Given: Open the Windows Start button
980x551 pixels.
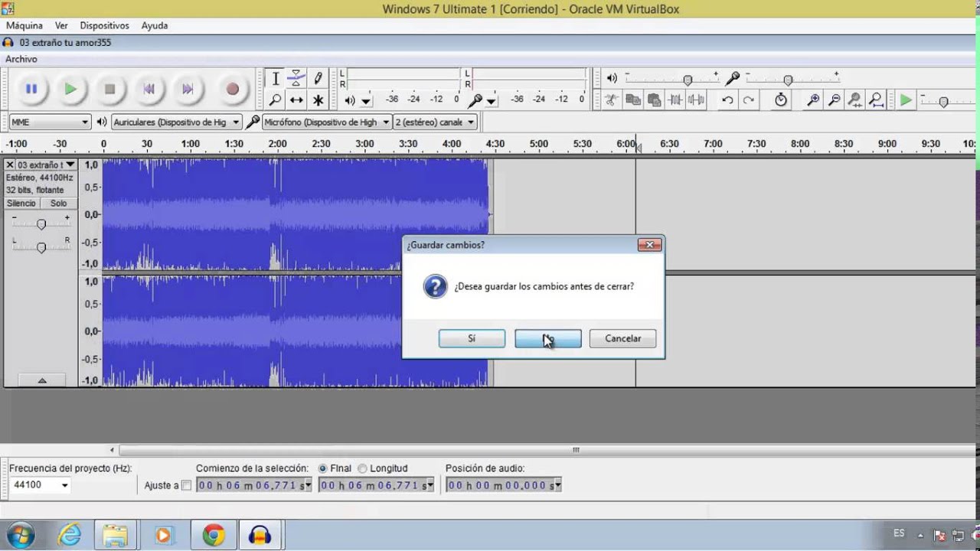Looking at the screenshot, I should (x=20, y=536).
